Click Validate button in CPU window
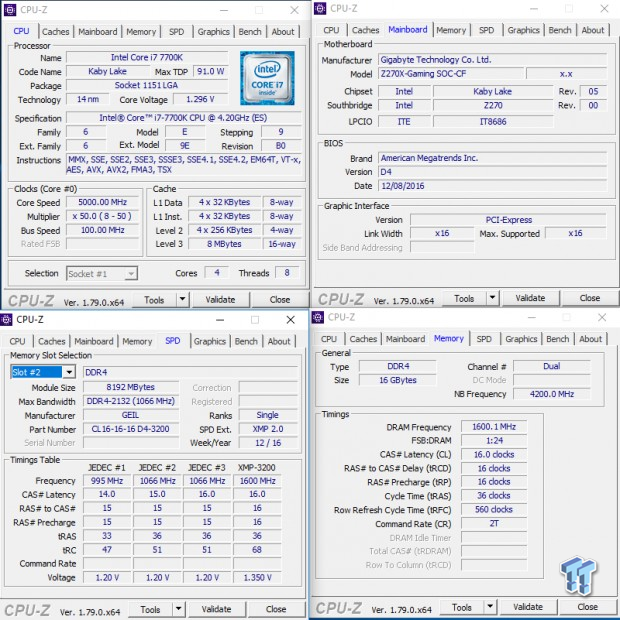Viewport: 620px width, 620px height. (x=220, y=300)
